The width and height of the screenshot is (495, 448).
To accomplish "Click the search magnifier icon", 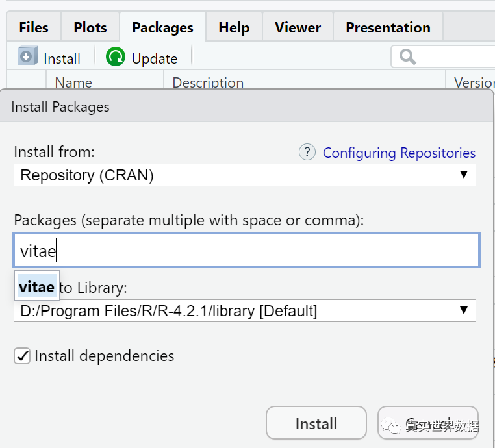I will 408,57.
